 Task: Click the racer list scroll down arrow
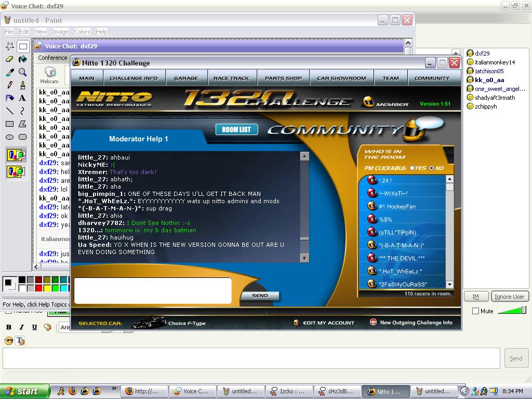coord(449,284)
